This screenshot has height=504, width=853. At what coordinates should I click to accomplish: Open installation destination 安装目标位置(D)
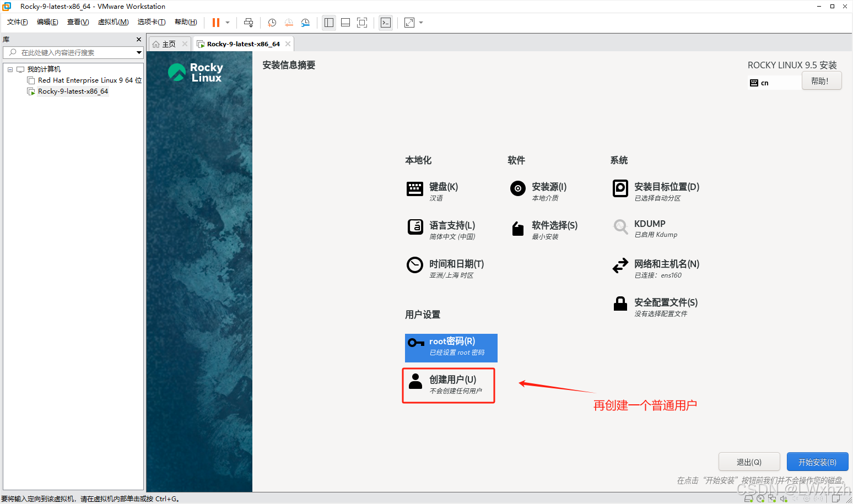pos(656,191)
